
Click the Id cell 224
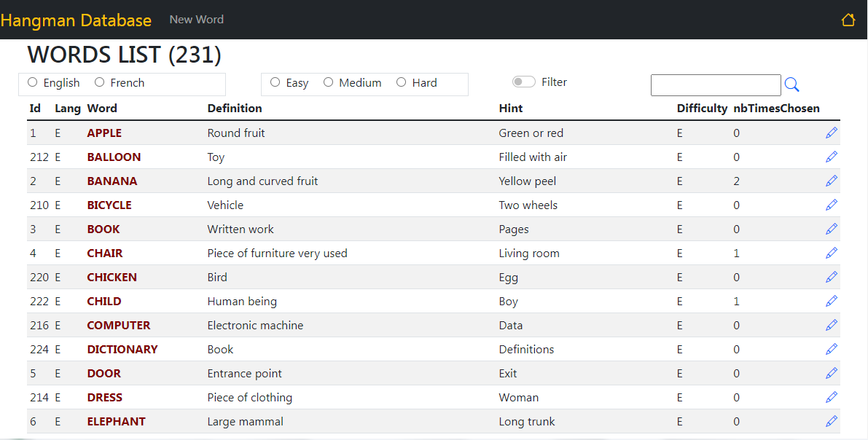click(39, 350)
